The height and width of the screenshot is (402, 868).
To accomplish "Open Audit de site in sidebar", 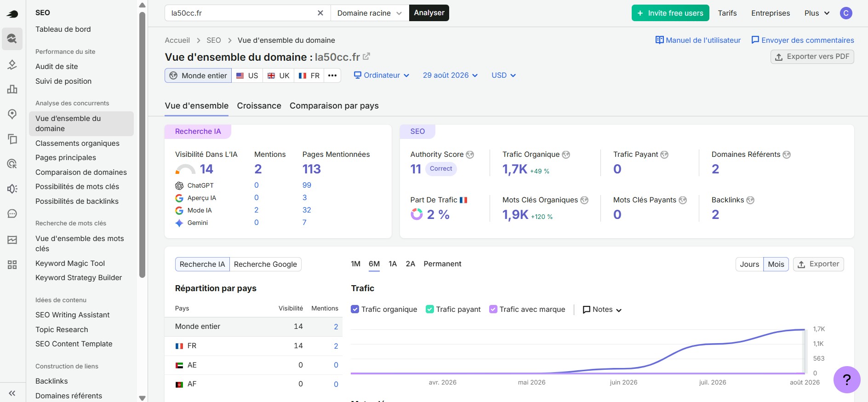I will pos(57,66).
